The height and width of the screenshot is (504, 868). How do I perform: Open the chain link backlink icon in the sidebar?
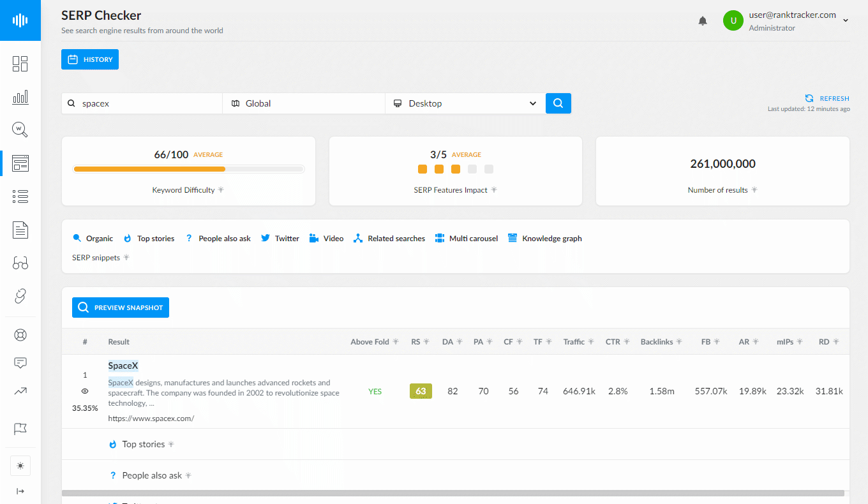tap(20, 296)
